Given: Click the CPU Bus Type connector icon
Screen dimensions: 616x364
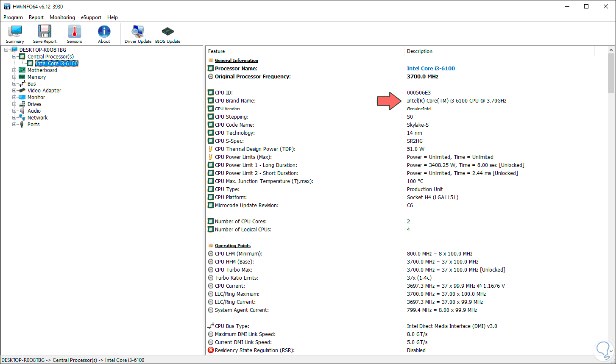Looking at the screenshot, I should coord(211,326).
